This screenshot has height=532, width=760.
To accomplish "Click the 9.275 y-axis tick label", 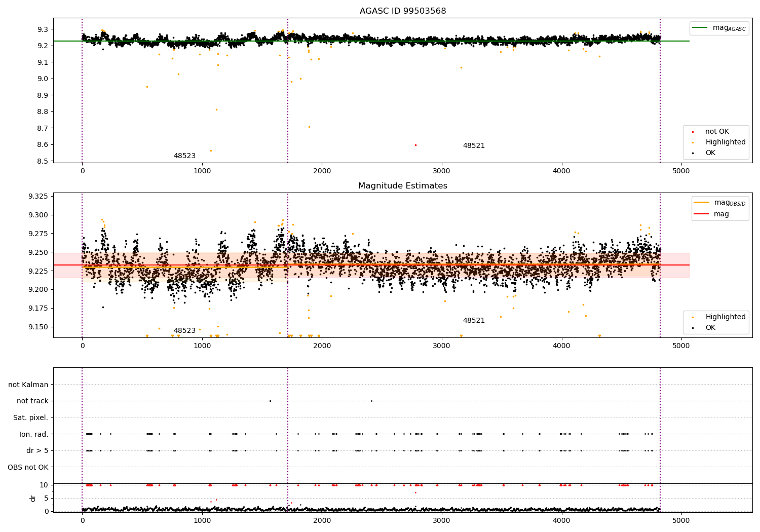I will [x=39, y=234].
